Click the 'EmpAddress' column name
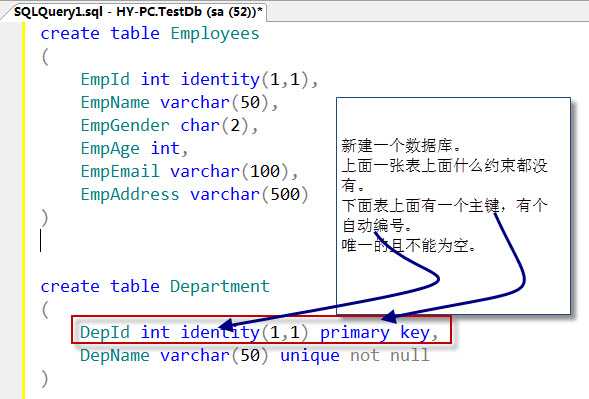589x399 pixels. click(130, 194)
